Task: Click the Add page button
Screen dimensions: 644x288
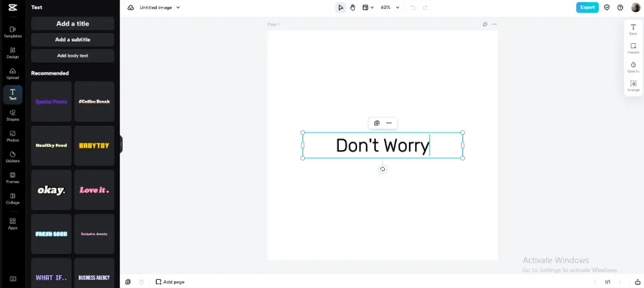Action: coord(170,282)
